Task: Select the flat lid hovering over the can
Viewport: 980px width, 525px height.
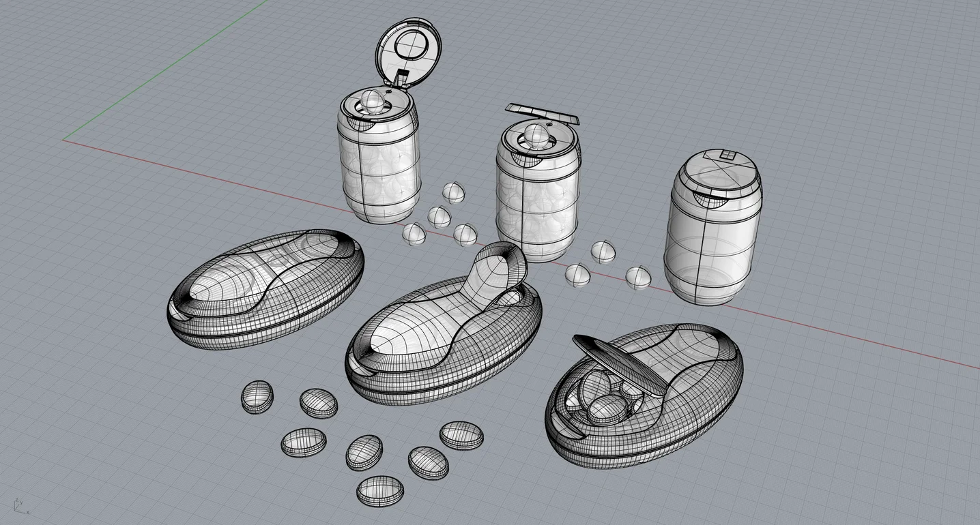Action: click(x=543, y=114)
